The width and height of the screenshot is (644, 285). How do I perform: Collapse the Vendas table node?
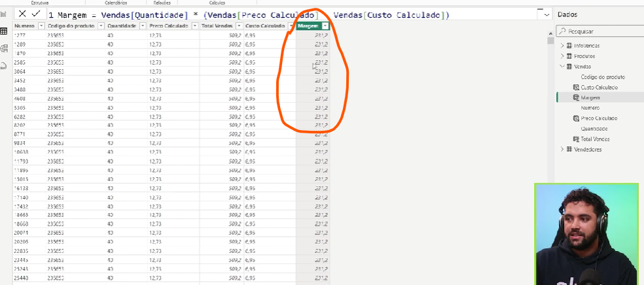coord(562,67)
